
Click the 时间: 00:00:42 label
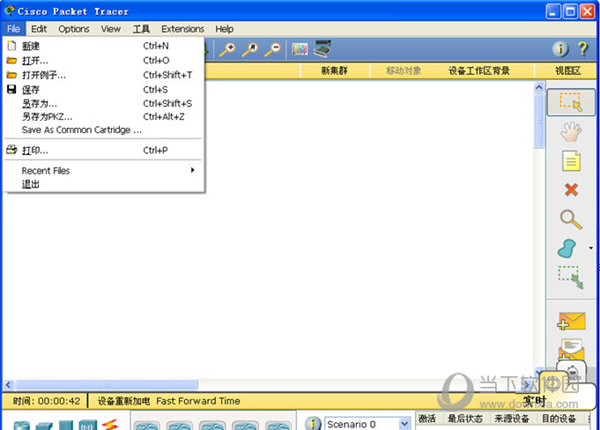pyautogui.click(x=46, y=401)
